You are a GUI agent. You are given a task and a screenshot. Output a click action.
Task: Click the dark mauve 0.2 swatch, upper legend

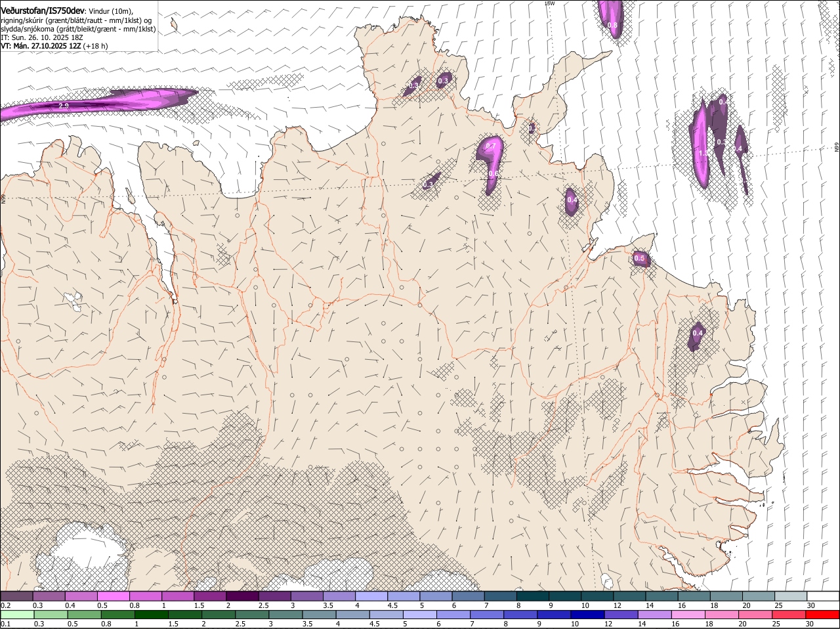[16, 596]
